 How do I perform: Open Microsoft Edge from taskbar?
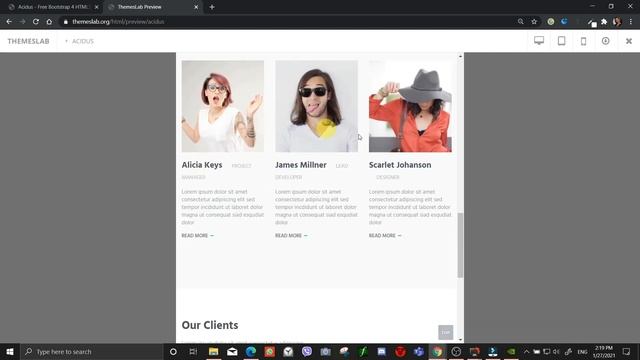pos(251,351)
